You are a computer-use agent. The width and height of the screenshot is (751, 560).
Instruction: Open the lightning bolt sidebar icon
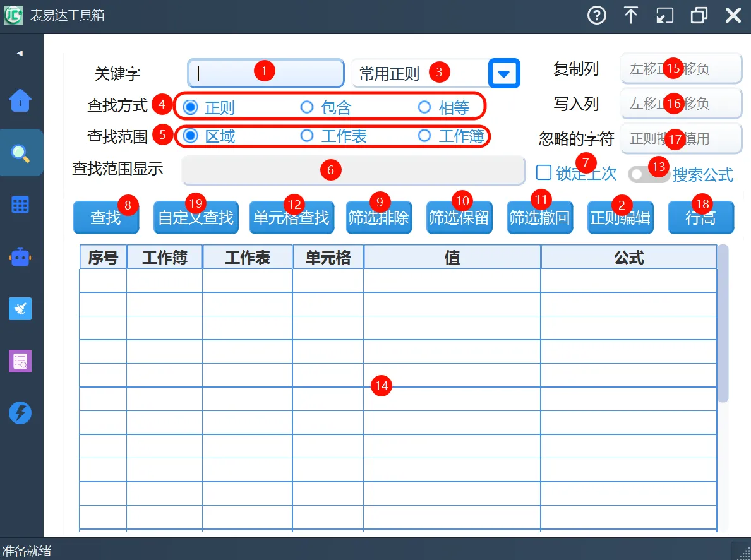[20, 412]
